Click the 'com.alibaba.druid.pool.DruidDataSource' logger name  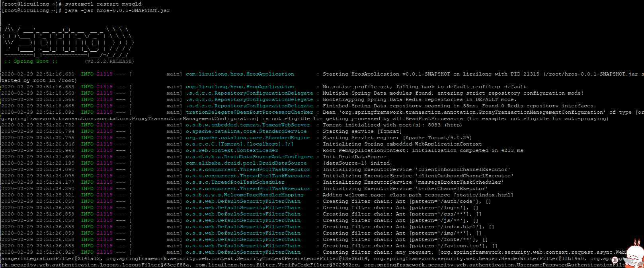click(x=246, y=163)
